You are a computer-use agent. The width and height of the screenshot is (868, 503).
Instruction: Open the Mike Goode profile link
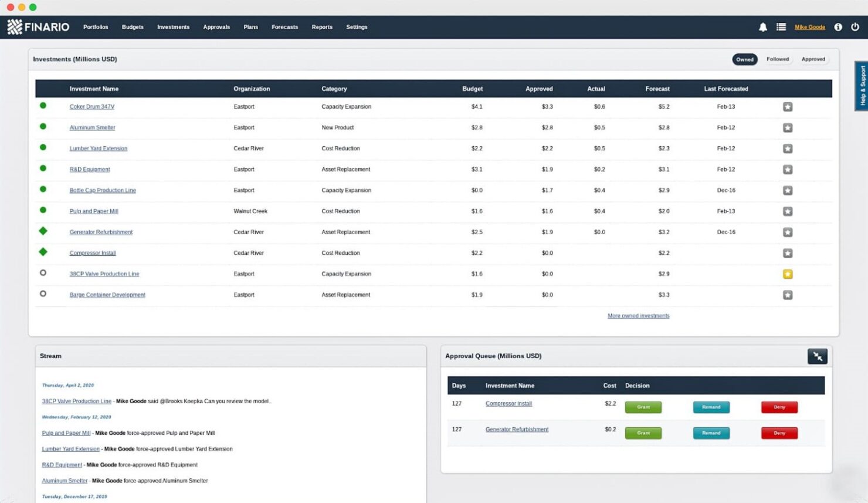[810, 26]
